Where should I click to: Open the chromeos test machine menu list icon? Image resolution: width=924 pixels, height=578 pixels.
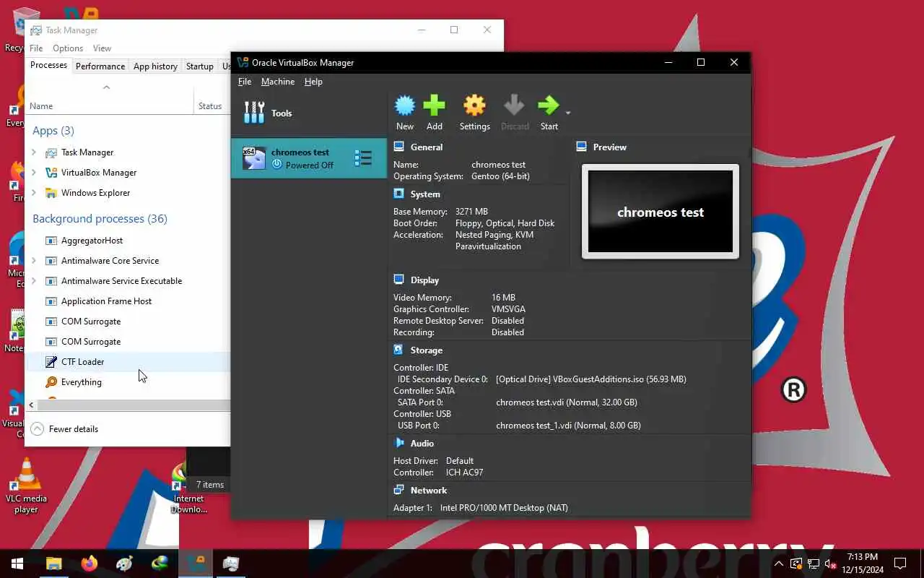(363, 158)
